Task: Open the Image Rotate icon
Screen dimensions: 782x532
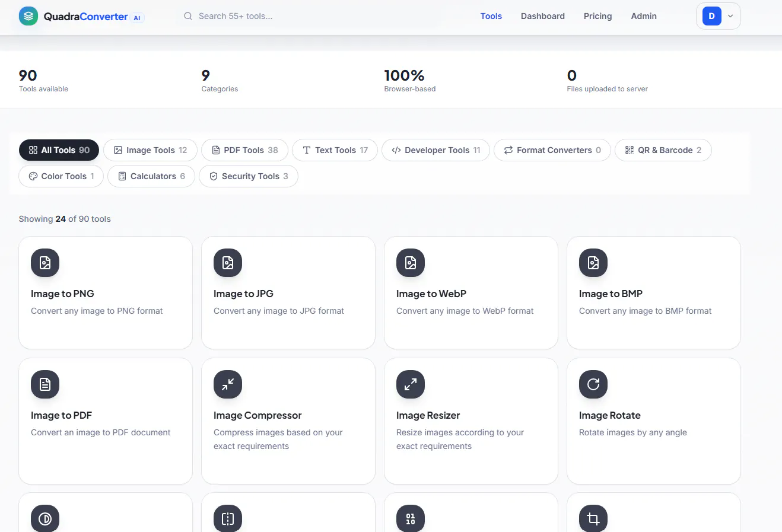Action: tap(593, 384)
